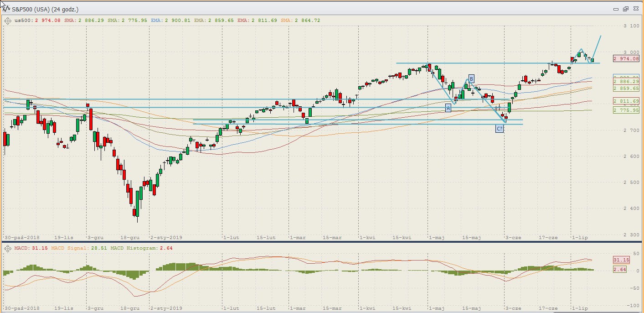Viewport: 644px width, 313px height.
Task: Select the wave label B on the chart
Action: (471, 78)
